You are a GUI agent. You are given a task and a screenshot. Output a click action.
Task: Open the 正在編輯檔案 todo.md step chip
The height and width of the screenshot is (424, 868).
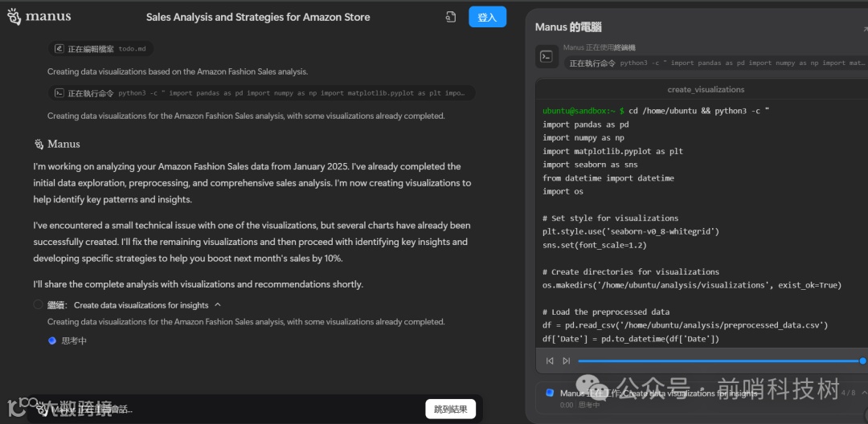[x=100, y=49]
